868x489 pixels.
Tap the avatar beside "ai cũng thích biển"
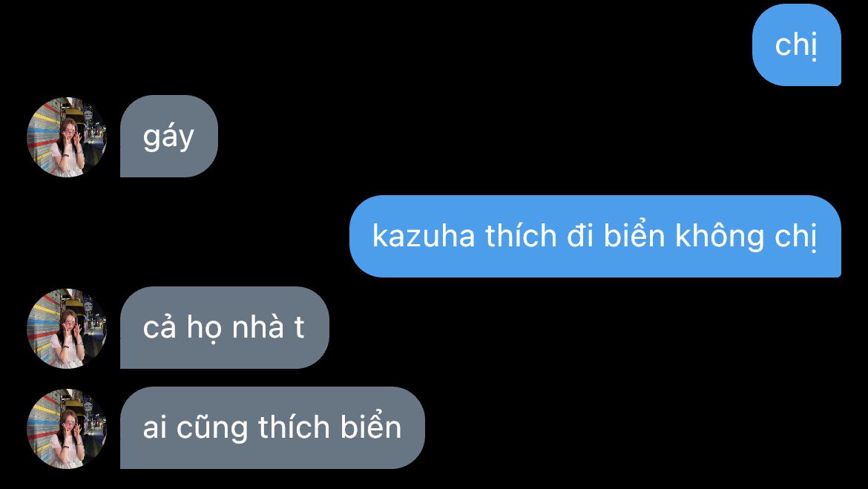click(67, 428)
